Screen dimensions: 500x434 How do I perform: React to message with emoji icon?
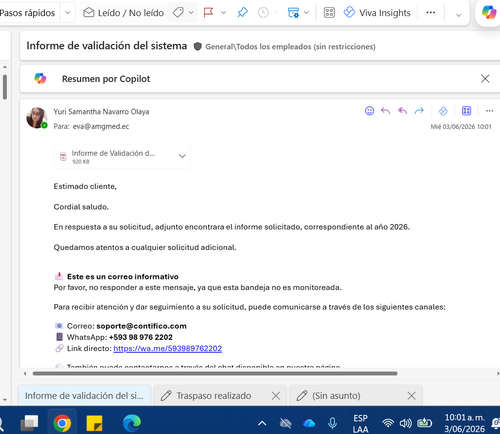click(x=369, y=111)
